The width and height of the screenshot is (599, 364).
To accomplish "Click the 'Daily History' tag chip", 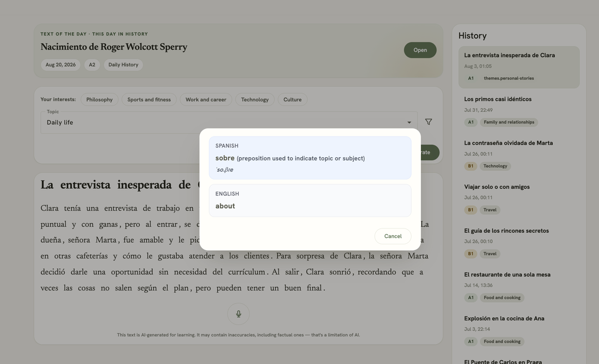I will [124, 65].
